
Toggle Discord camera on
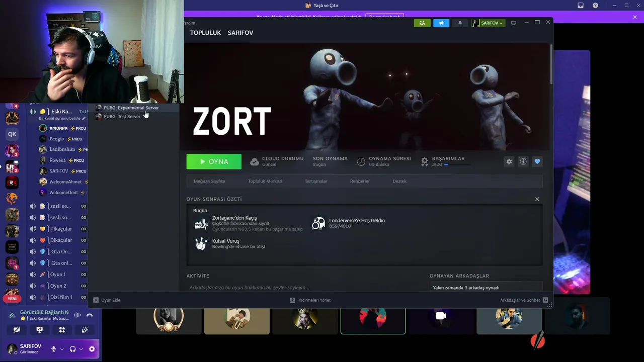coord(17,330)
